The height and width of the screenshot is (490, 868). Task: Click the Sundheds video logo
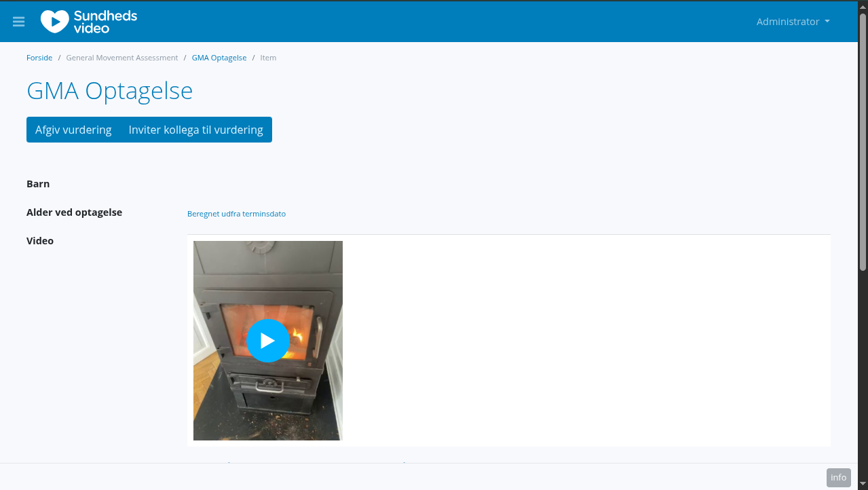(x=89, y=22)
